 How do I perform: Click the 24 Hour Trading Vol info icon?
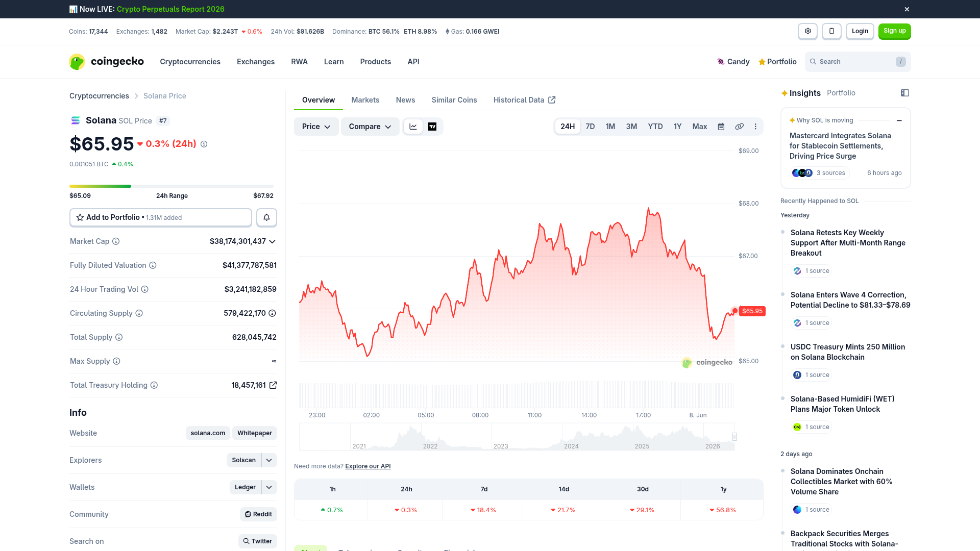click(144, 289)
